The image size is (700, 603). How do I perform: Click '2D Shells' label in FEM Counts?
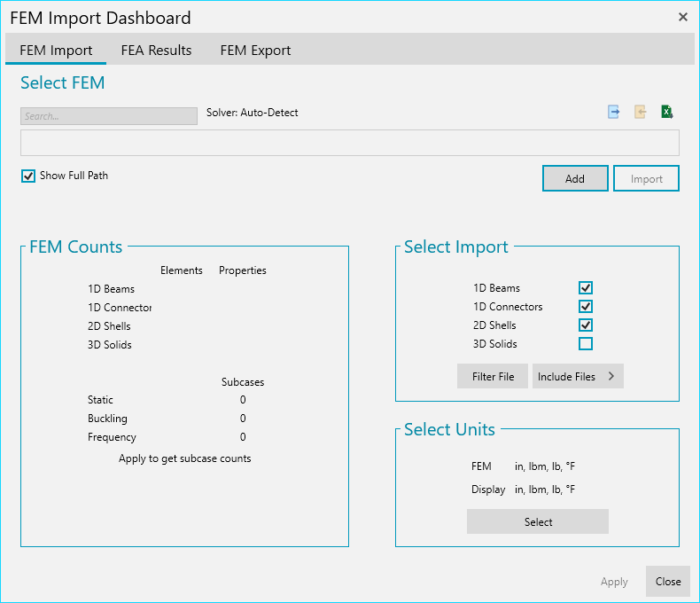point(109,326)
